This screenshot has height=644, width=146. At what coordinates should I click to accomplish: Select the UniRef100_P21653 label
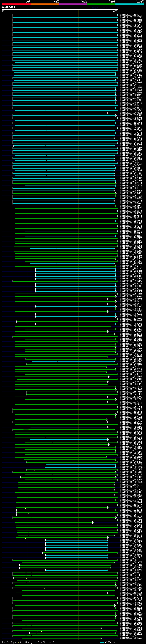131,87
